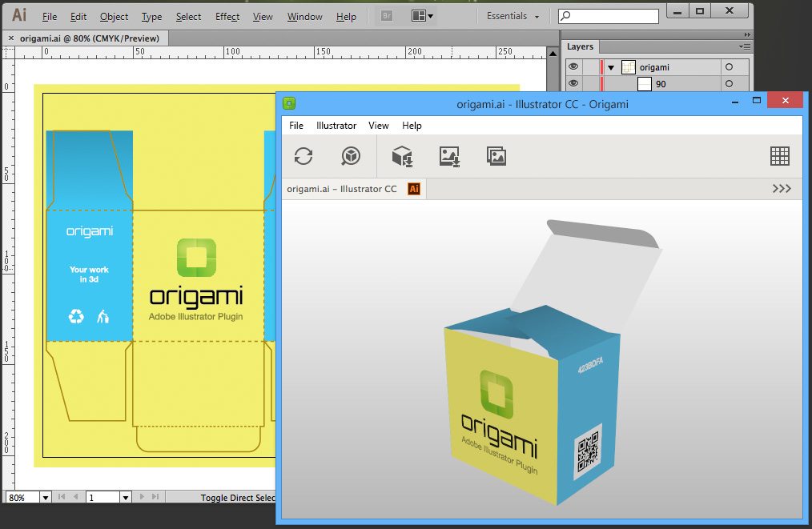The image size is (812, 529).
Task: Toggle the lock column for the origami layer
Action: click(x=590, y=66)
